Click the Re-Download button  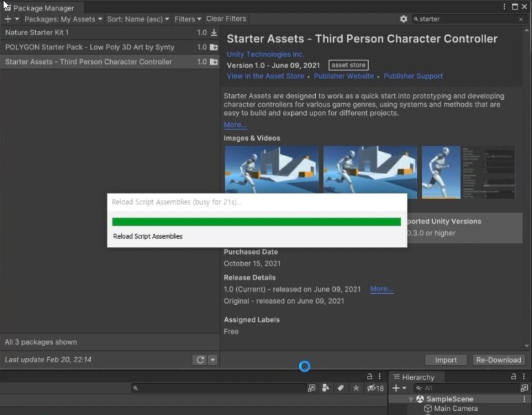point(498,360)
